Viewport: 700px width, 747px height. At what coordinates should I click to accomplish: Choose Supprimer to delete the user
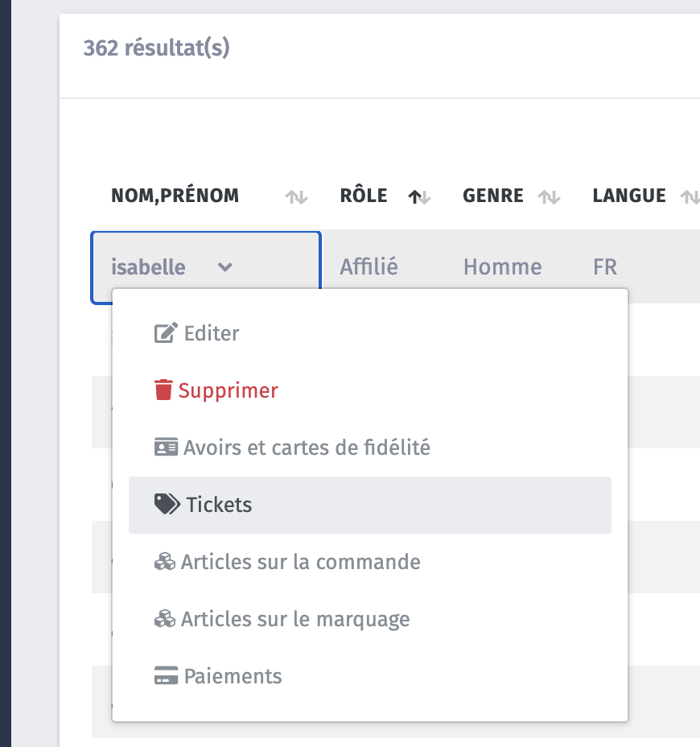pos(228,390)
